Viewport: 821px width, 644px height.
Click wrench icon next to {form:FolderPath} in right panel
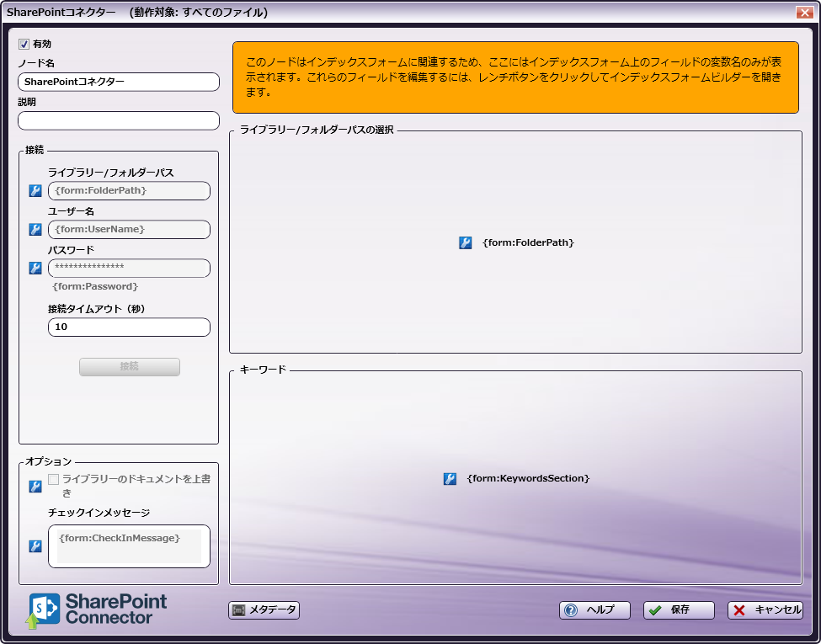pos(466,242)
